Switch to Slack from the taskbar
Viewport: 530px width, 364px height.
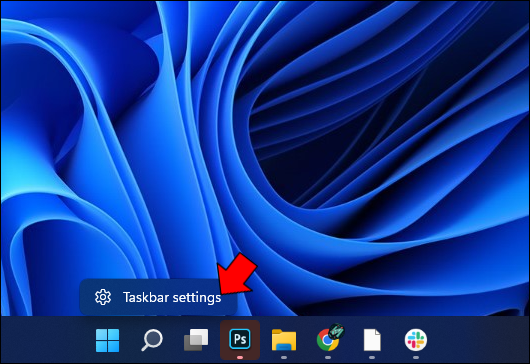pyautogui.click(x=416, y=340)
